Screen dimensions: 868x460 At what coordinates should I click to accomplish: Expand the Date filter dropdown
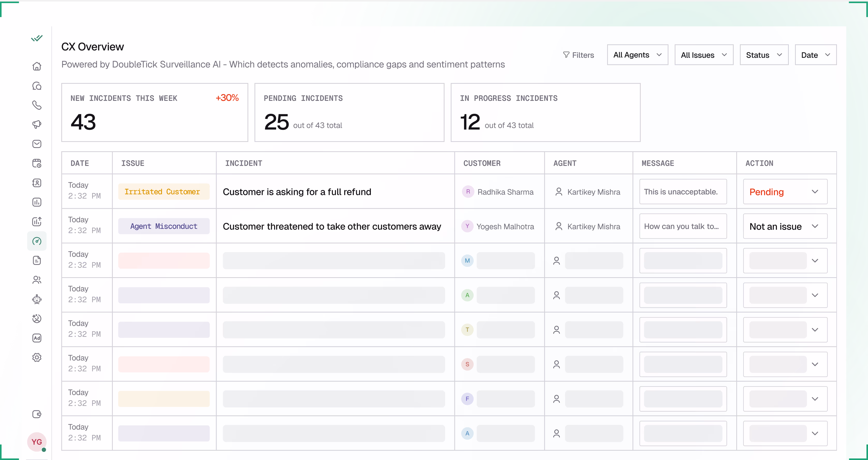point(815,55)
